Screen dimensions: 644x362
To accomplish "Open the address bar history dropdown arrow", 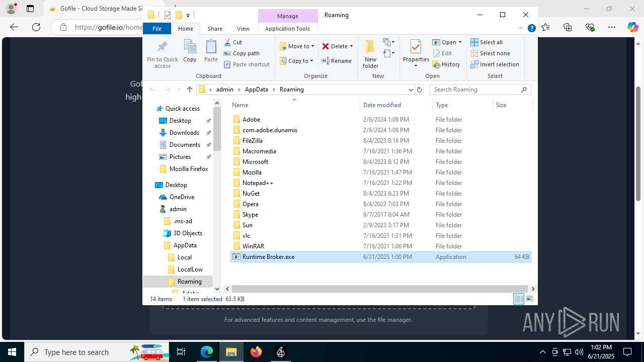I will click(x=411, y=89).
